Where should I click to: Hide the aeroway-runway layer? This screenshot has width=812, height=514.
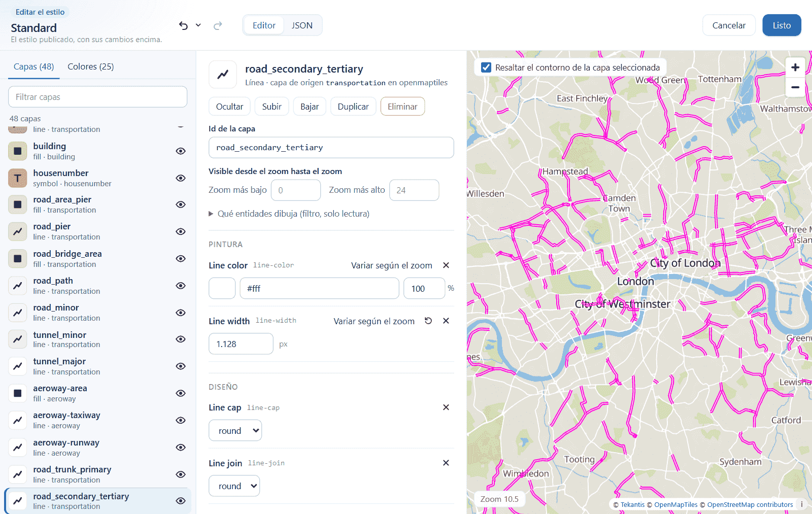(x=181, y=448)
